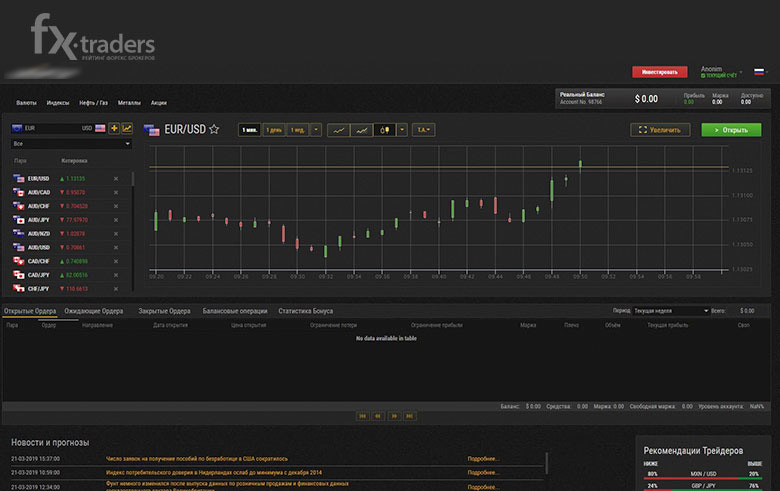
Task: Open the 'Текущая неделя' period dropdown
Action: point(670,310)
